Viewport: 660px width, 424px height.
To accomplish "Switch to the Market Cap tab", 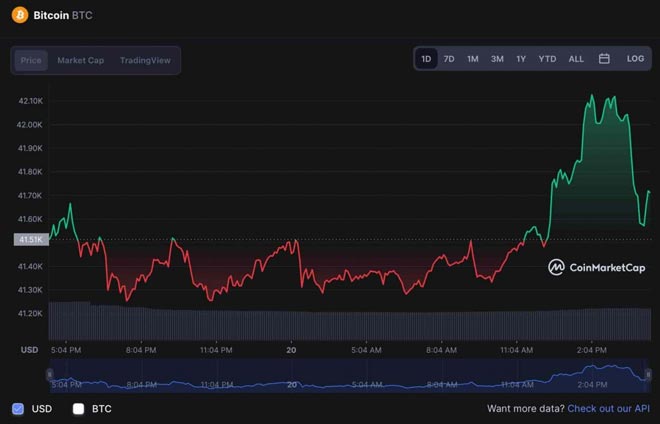I will coord(80,60).
